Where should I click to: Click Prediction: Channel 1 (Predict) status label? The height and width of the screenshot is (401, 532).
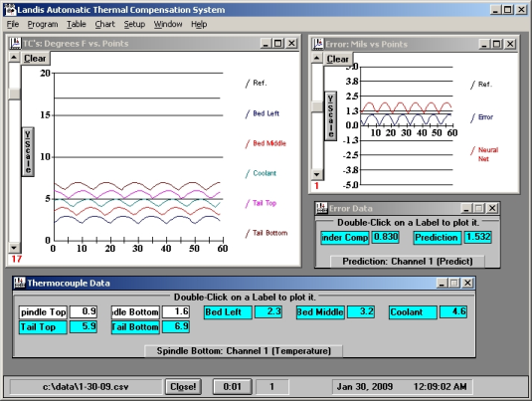click(408, 262)
